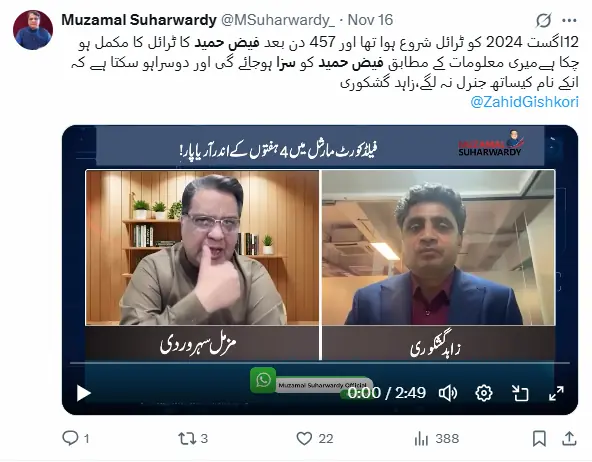Activate picture-in-picture mode icon

click(x=520, y=393)
